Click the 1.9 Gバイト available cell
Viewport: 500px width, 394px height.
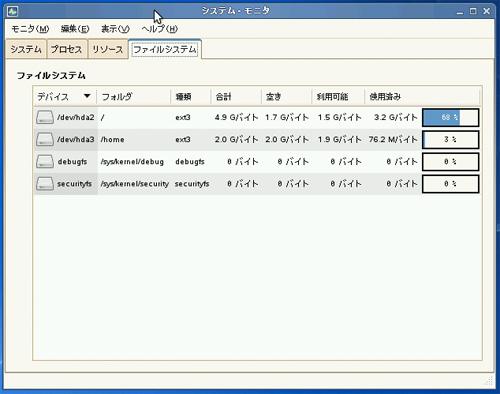pos(339,139)
